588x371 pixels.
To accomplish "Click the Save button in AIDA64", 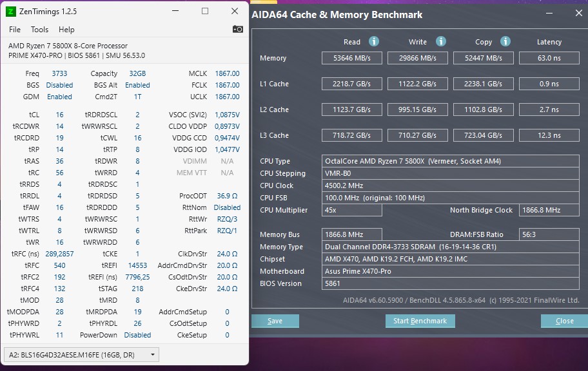I will [275, 321].
